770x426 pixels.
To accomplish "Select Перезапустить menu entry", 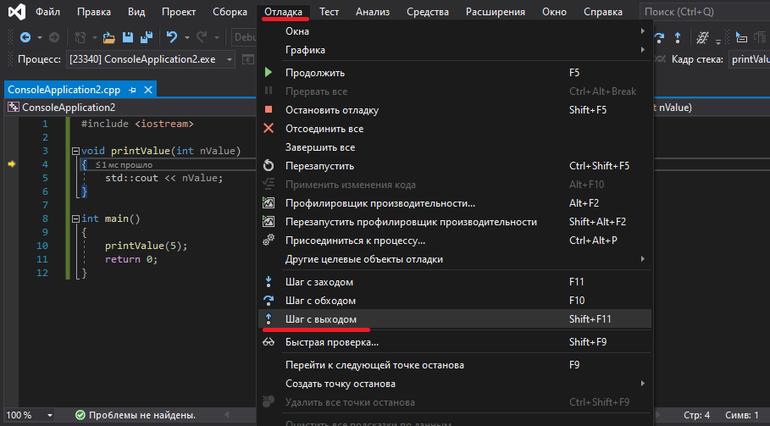I will pyautogui.click(x=455, y=166).
